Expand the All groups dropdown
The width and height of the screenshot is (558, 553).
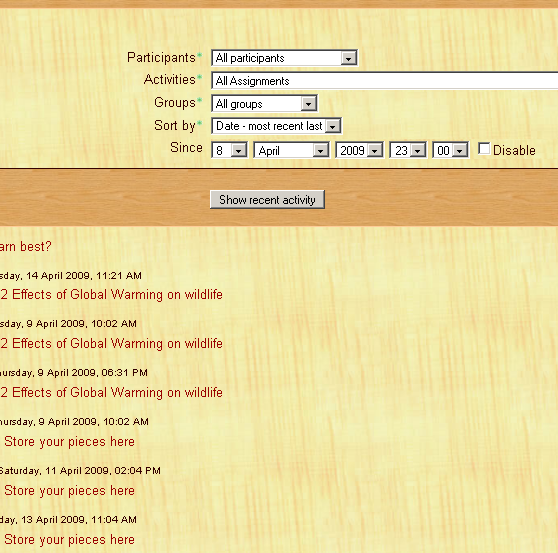point(264,104)
